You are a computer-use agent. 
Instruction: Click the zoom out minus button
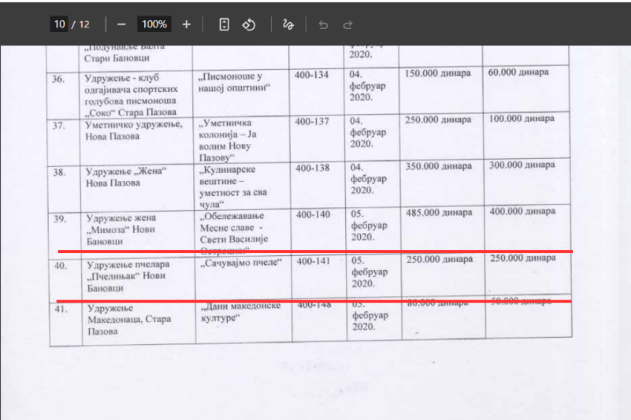[121, 23]
